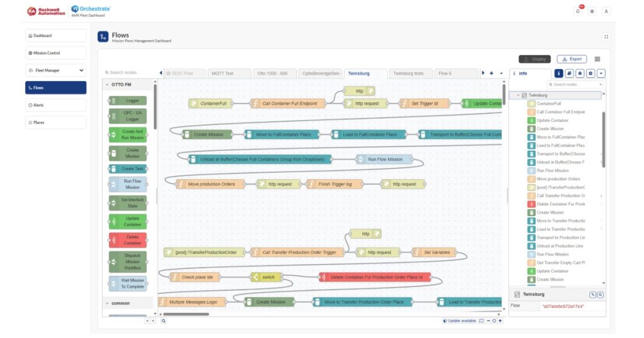Open the user profile icon
The width and height of the screenshot is (644, 338).
tap(606, 11)
